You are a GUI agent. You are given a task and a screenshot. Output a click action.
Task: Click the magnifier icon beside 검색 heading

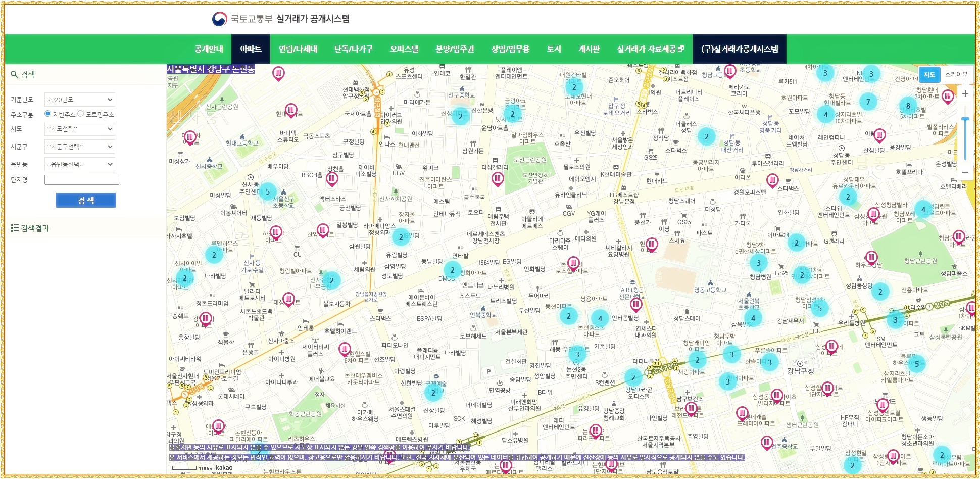(x=14, y=75)
